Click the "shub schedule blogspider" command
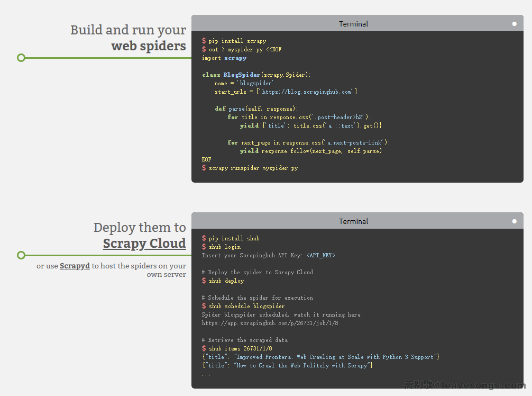 (x=246, y=306)
